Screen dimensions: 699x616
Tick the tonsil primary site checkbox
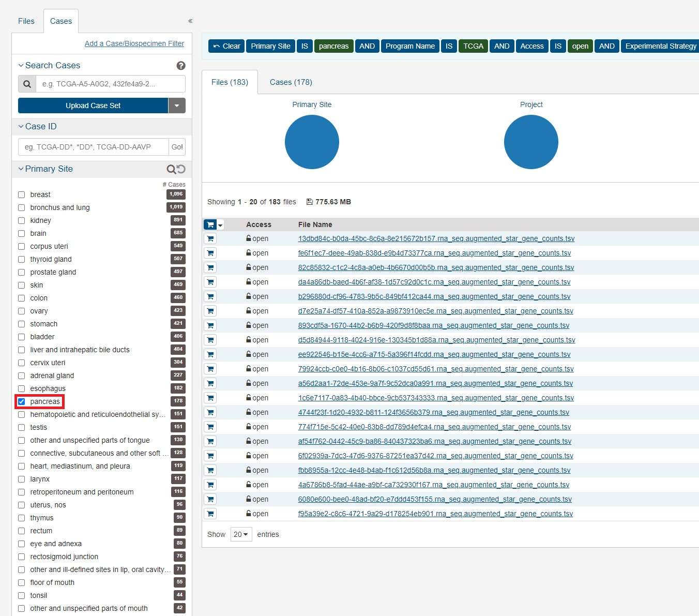[x=21, y=595]
